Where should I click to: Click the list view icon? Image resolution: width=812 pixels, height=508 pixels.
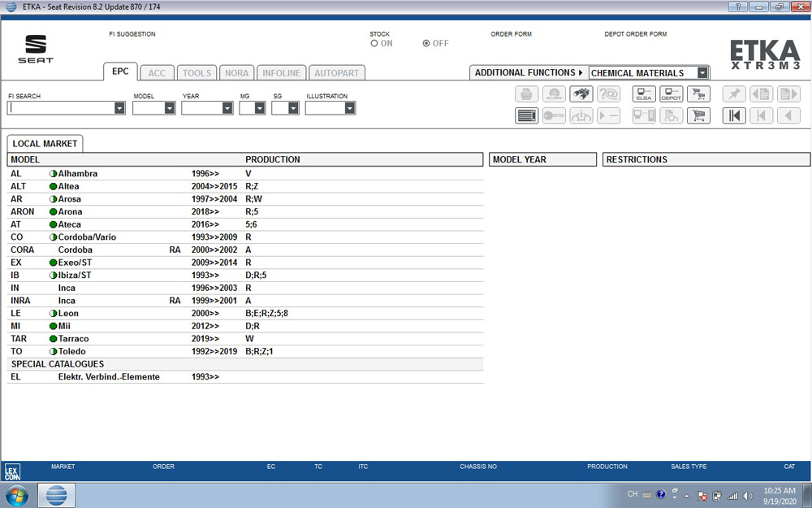(x=527, y=115)
